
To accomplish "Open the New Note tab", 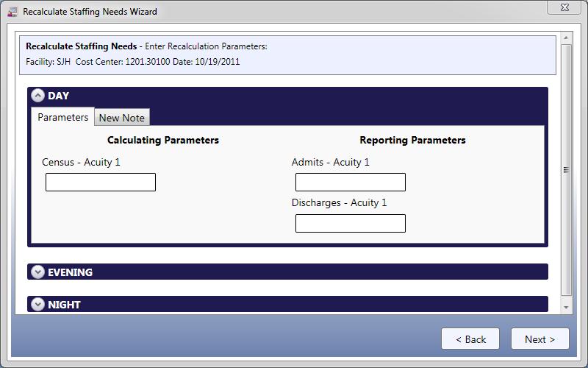I will pos(122,118).
